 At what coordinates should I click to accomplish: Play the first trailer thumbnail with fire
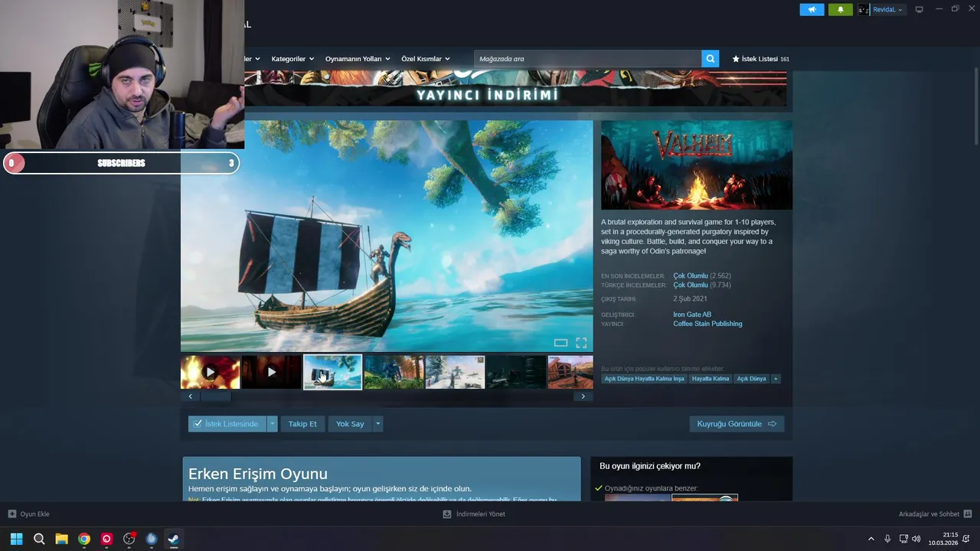(x=210, y=372)
